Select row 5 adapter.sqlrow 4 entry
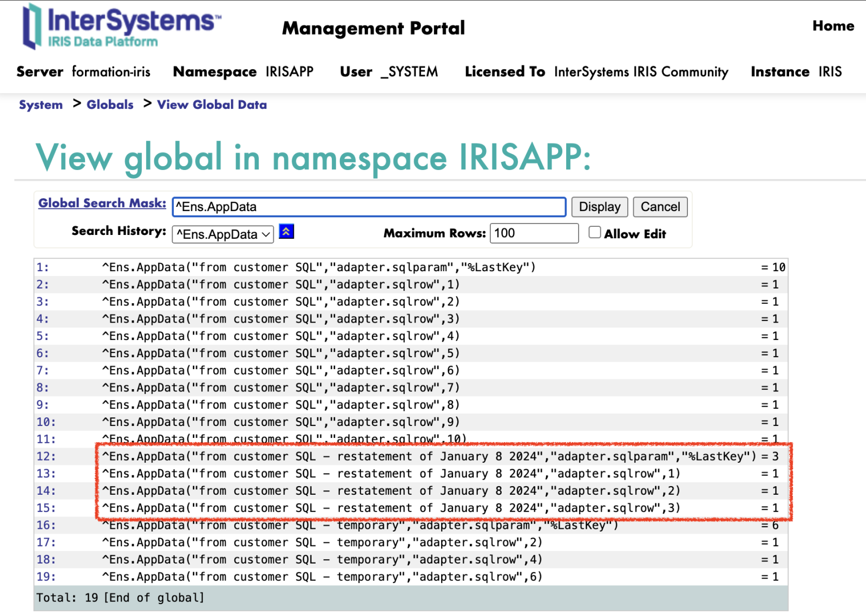This screenshot has height=616, width=866. point(281,336)
